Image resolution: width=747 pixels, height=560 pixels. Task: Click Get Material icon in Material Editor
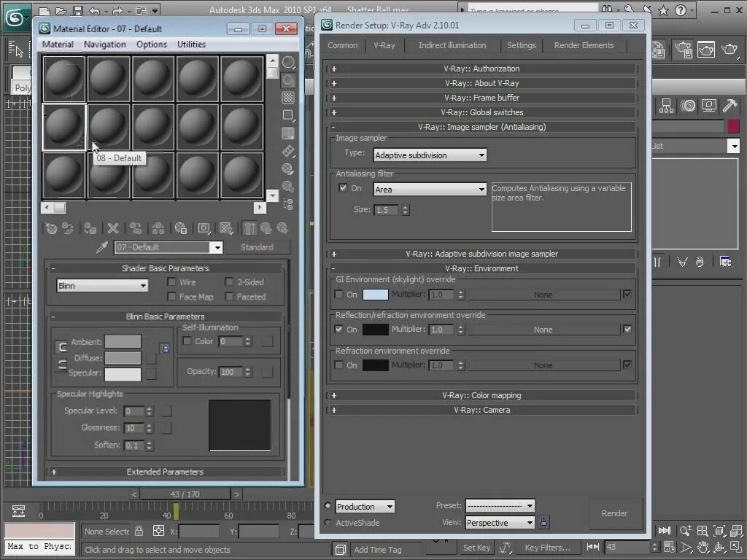click(51, 228)
